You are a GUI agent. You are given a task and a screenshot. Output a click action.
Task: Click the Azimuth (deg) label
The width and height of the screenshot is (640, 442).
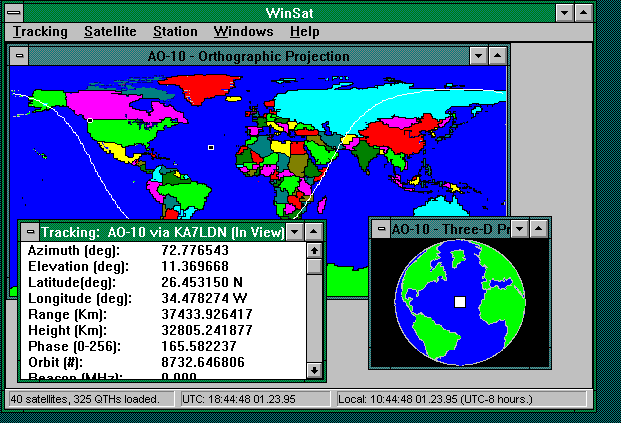(74, 251)
